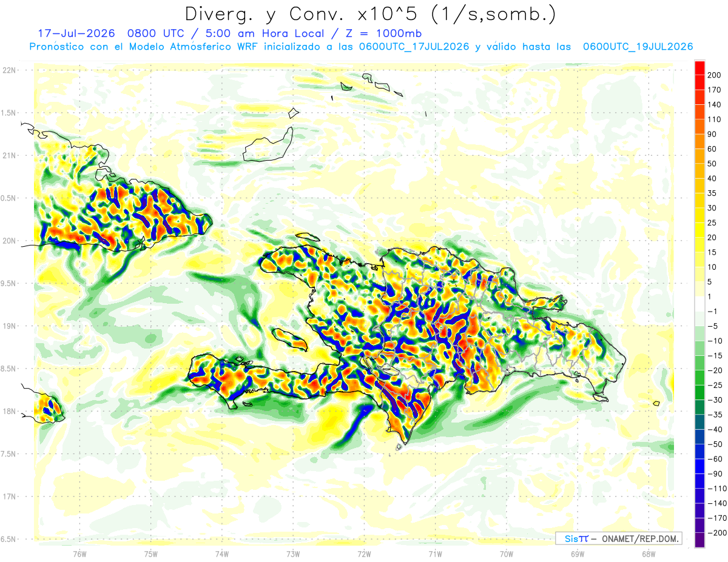Click the colorbar value 90 label
Image resolution: width=728 pixels, height=562 pixels.
pos(713,134)
